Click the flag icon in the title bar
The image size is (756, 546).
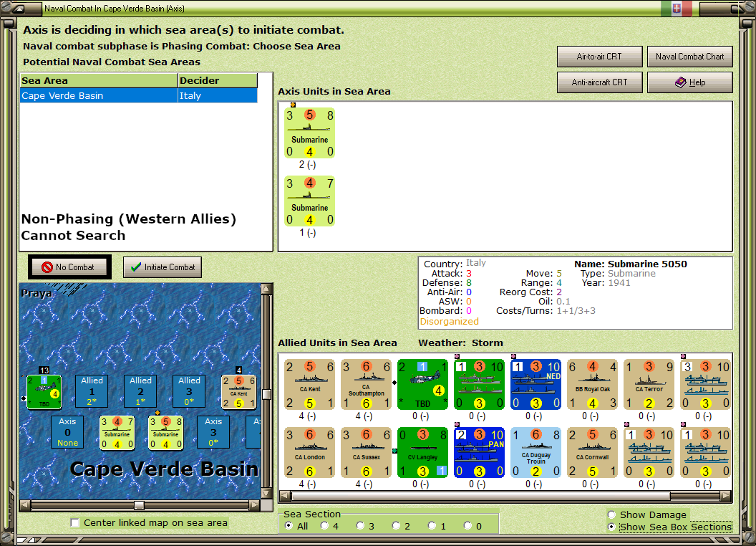click(x=677, y=8)
